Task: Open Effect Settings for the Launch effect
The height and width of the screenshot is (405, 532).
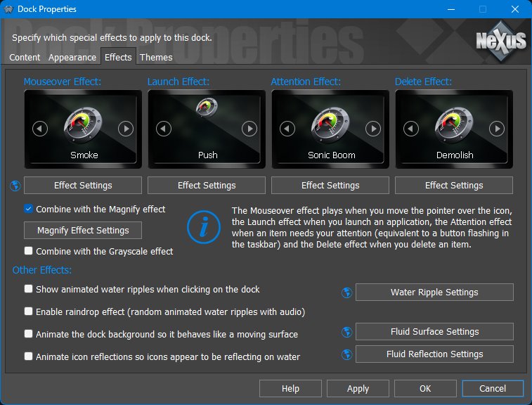Action: (207, 186)
